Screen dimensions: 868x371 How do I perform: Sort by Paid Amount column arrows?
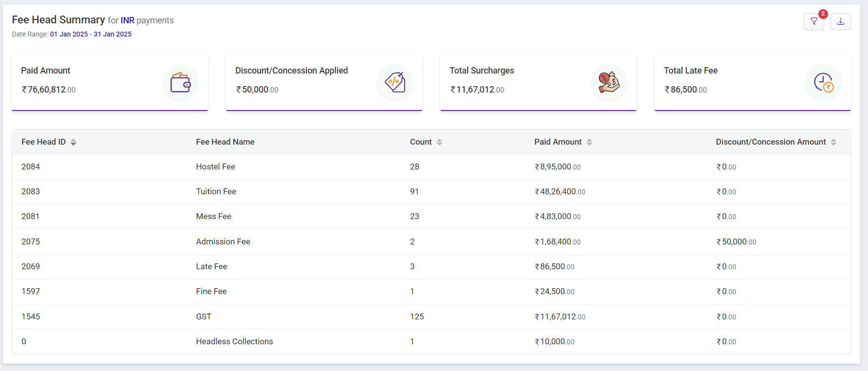pos(589,142)
